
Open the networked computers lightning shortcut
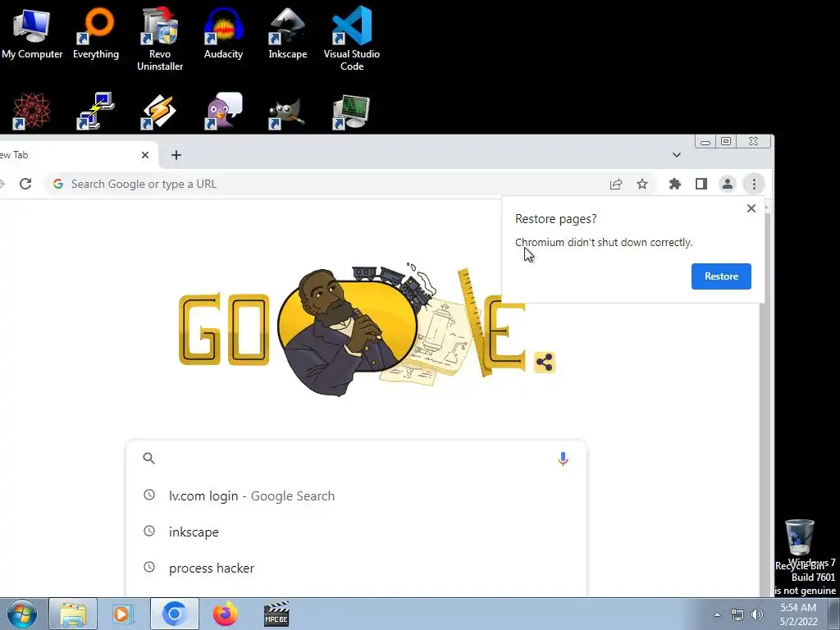coord(96,112)
